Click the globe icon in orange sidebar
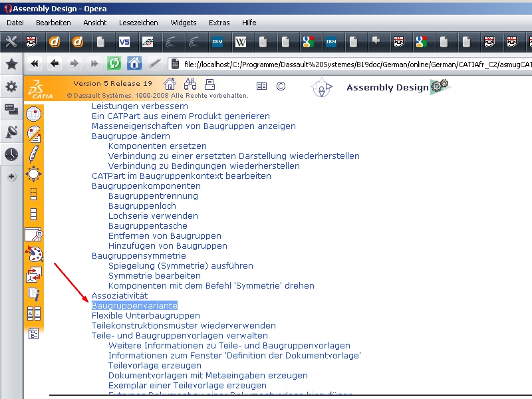This screenshot has height=399, width=532. (34, 114)
